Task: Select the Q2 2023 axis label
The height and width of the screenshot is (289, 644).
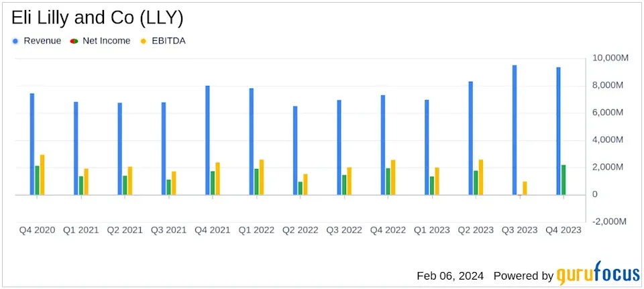Action: pos(476,230)
